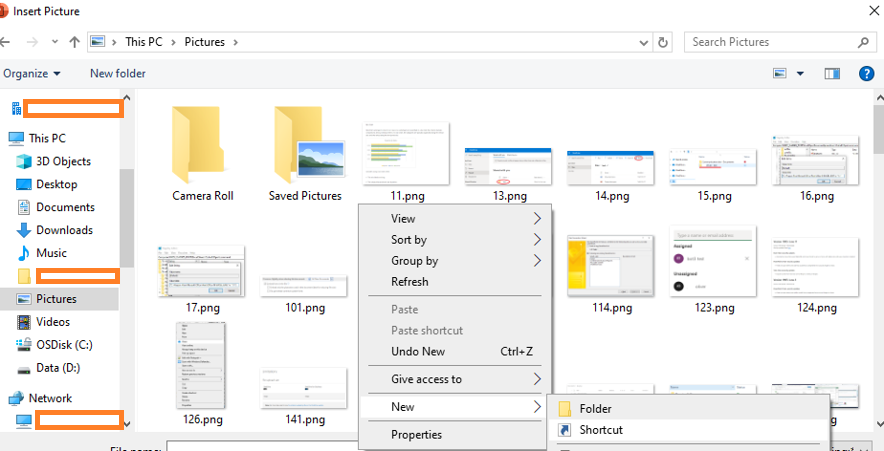Close the Insert Picture dialog

(x=873, y=11)
